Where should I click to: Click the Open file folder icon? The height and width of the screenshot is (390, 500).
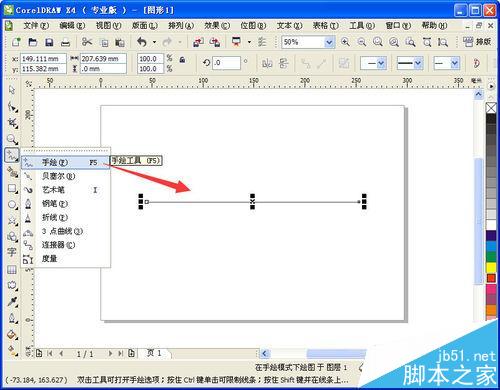pyautogui.click(x=33, y=42)
